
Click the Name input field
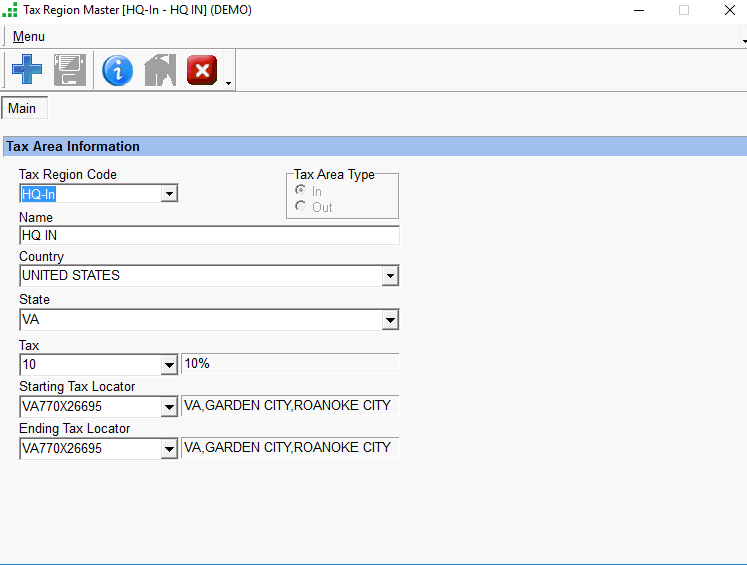[x=209, y=236]
